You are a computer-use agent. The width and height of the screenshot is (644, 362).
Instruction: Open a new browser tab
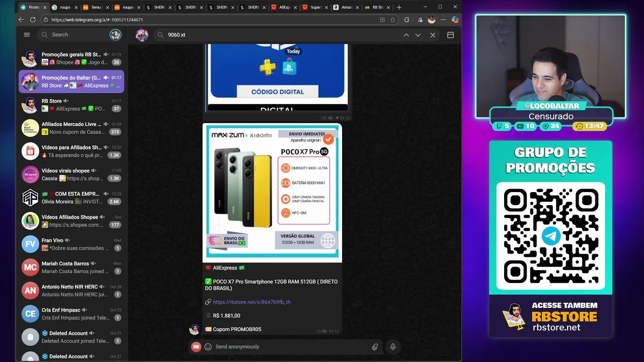[399, 7]
